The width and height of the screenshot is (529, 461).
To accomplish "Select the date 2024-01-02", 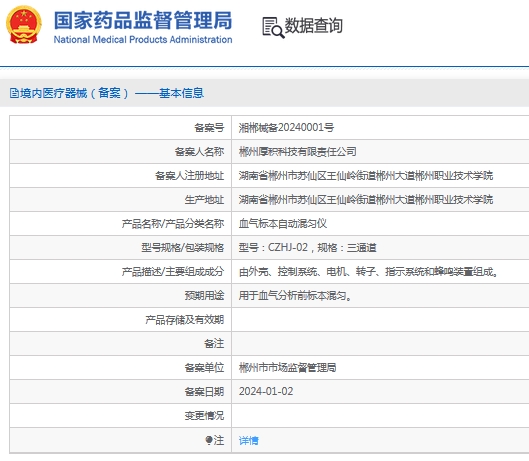I will click(266, 391).
